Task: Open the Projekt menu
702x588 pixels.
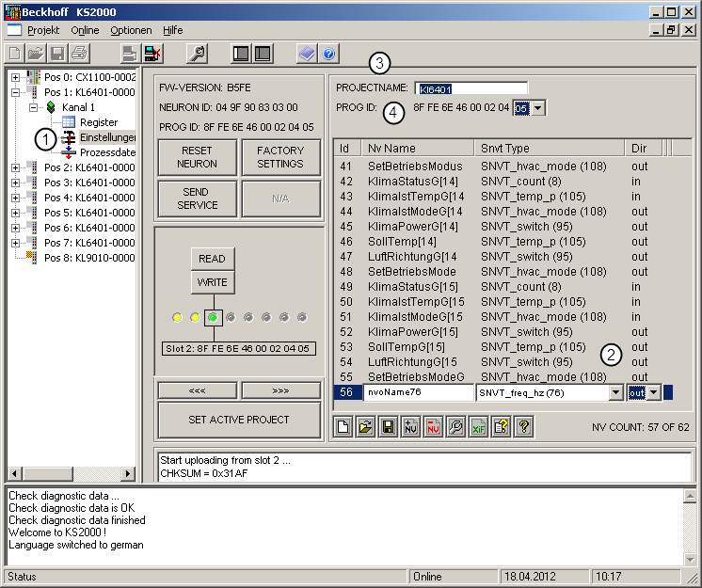Action: tap(43, 30)
